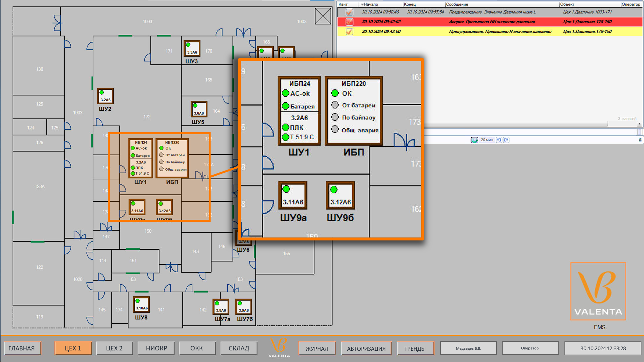Toggle acknowledge checkbox on first gray row
The width and height of the screenshot is (644, 362).
pyautogui.click(x=349, y=12)
